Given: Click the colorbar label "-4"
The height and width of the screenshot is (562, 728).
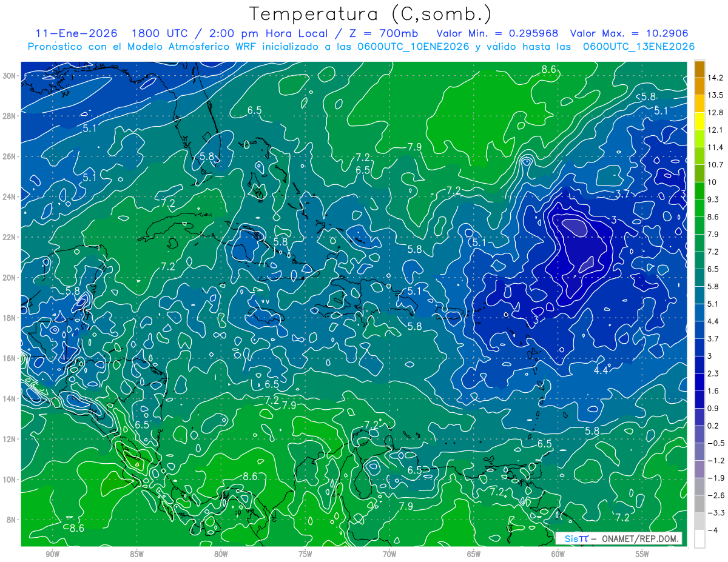Looking at the screenshot, I should (x=712, y=530).
